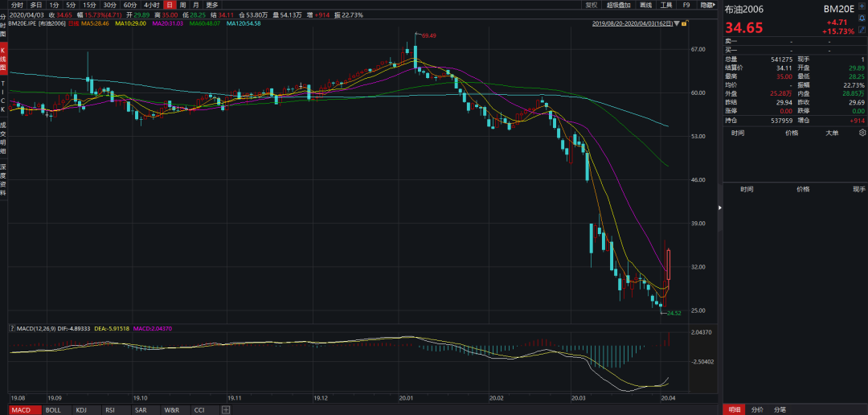Click the 2019/08/20-2020/04/03 date range link

coord(634,24)
